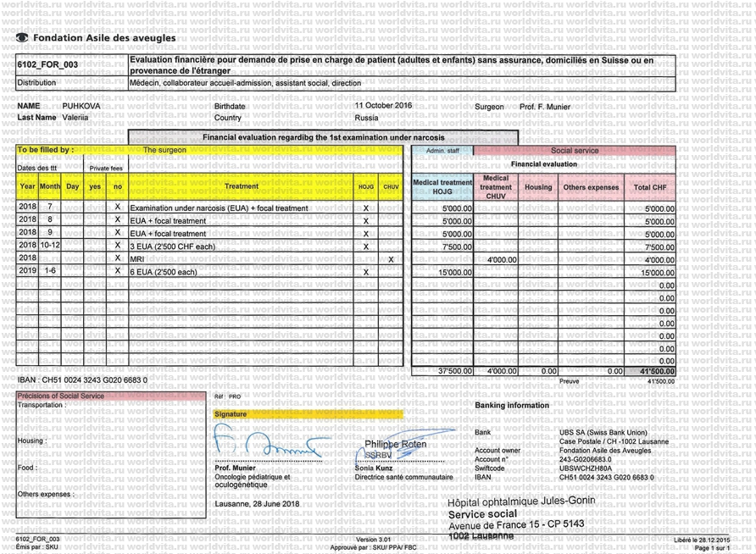Select the yellow "Signature" label
Image resolution: width=756 pixels, height=554 pixels.
(x=231, y=414)
